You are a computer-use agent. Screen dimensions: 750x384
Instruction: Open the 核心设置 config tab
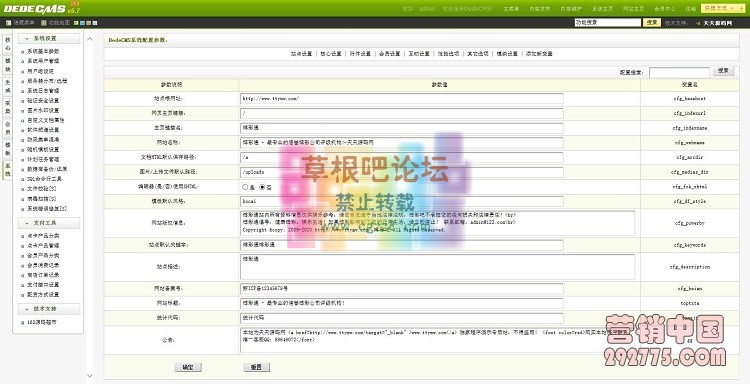point(331,54)
